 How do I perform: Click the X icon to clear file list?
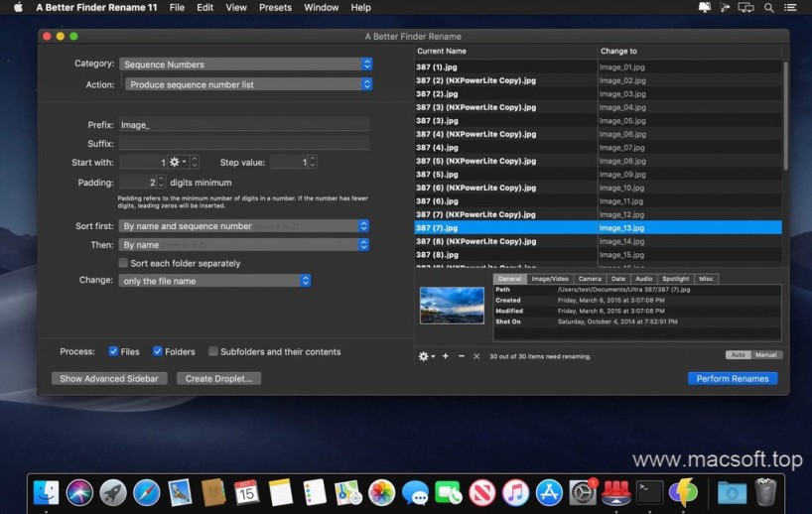tap(476, 355)
